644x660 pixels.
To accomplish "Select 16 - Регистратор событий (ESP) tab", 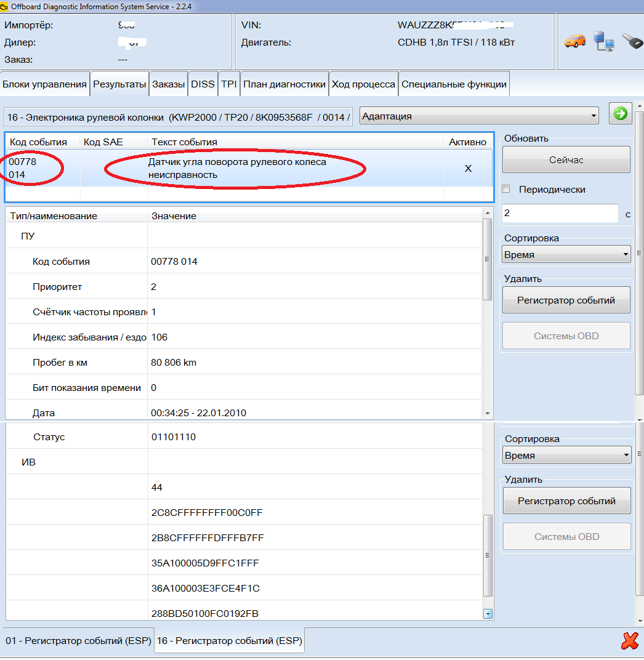I will (230, 641).
